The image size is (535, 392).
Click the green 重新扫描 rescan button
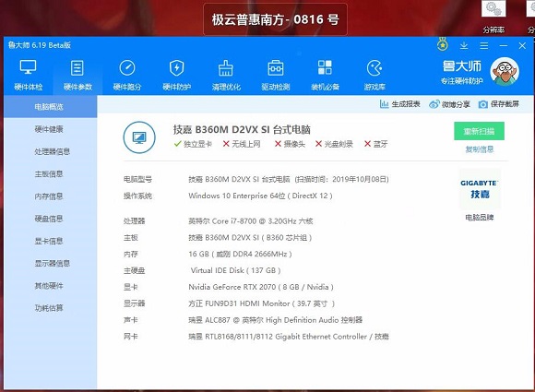[x=479, y=131]
